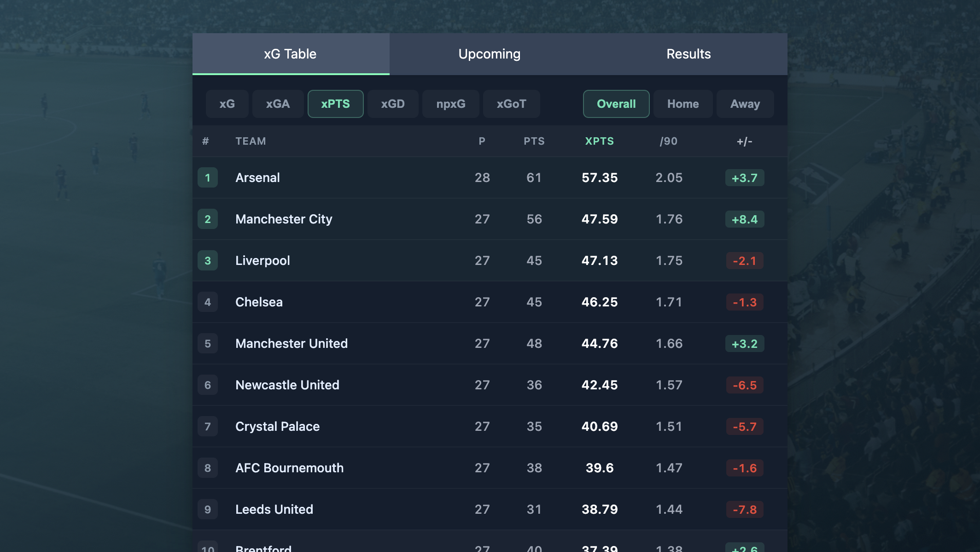Image resolution: width=980 pixels, height=552 pixels.
Task: Open the Results tab
Action: click(x=688, y=54)
